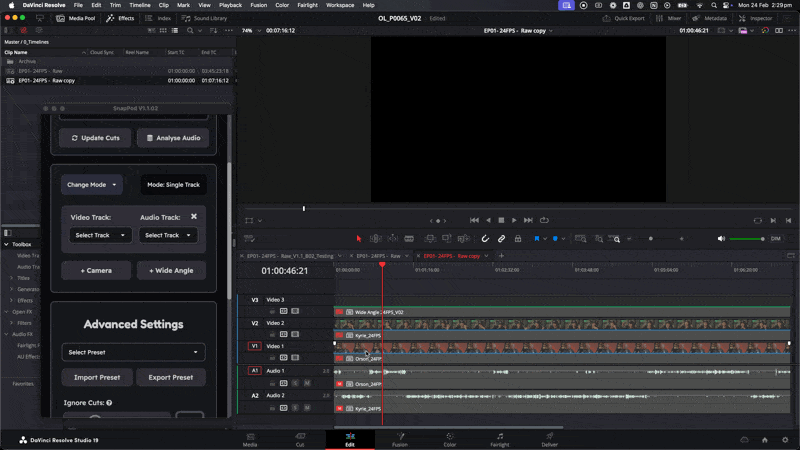
Task: Click Insert Clip icon in timeline toolbar
Action: [430, 239]
